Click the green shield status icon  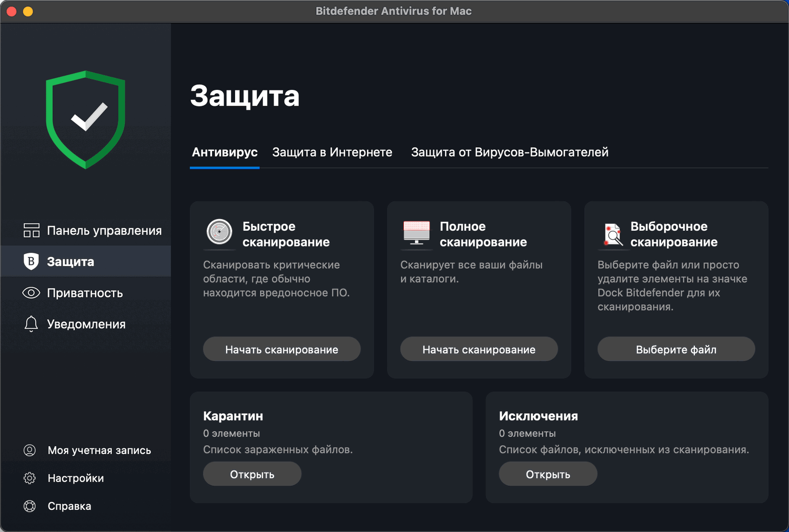tap(86, 120)
